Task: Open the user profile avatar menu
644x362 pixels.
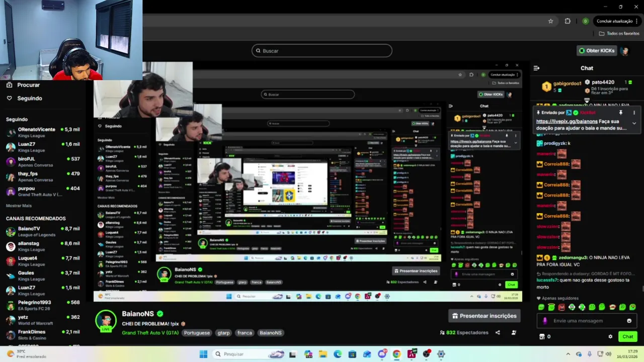Action: tap(625, 51)
